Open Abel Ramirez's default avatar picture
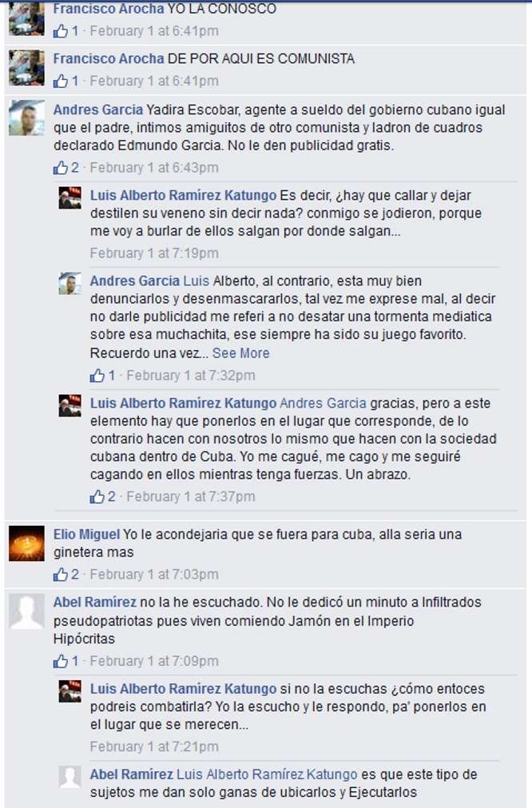 27,611
